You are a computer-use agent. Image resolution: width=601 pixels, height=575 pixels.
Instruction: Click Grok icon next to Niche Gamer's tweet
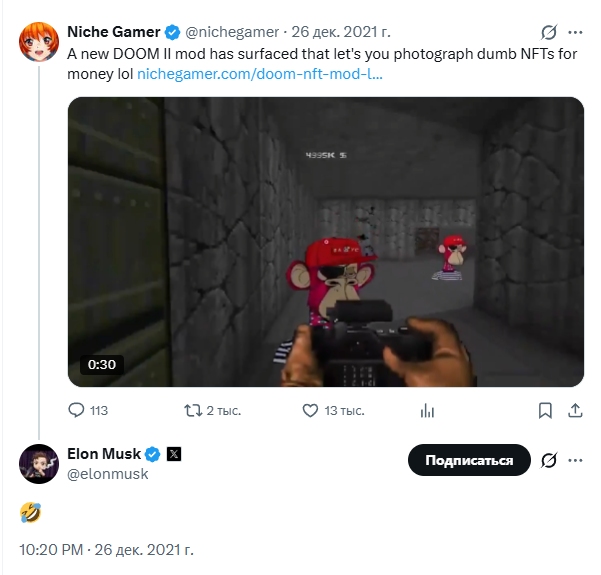click(x=548, y=32)
